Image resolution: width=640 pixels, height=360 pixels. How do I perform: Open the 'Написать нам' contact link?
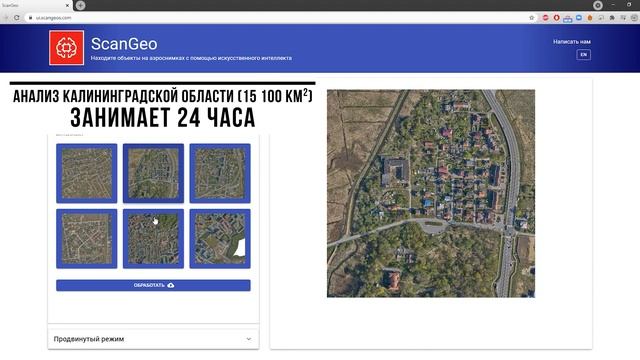pyautogui.click(x=571, y=42)
